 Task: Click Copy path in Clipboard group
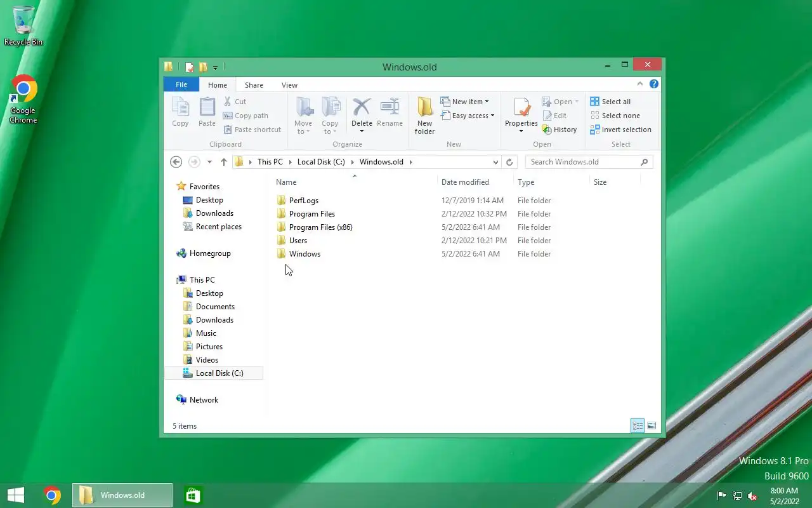[246, 116]
